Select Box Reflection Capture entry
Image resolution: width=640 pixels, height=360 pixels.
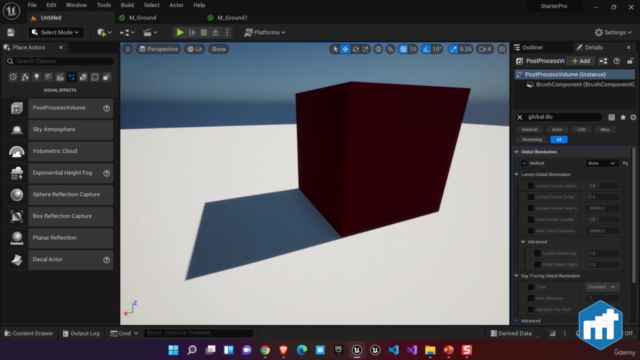coord(59,216)
